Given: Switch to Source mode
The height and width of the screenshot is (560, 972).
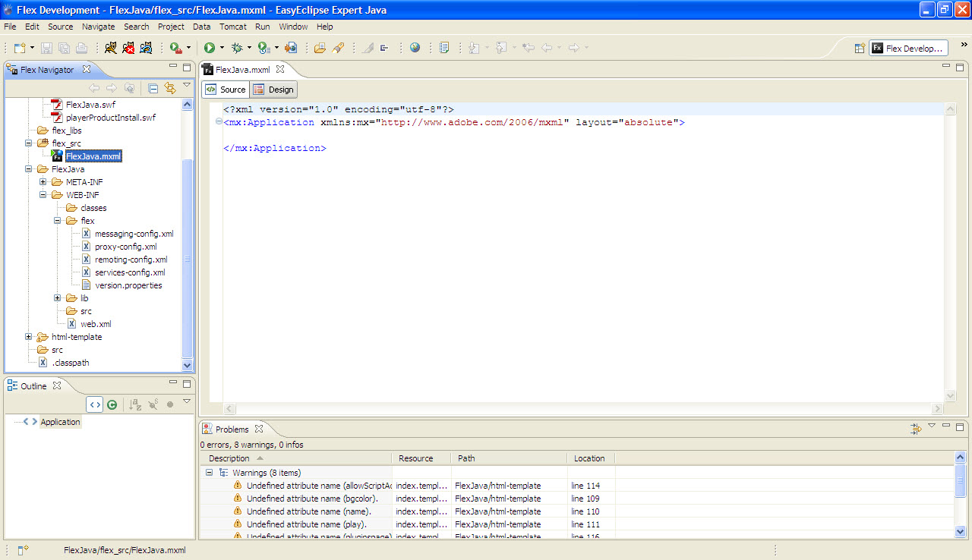Looking at the screenshot, I should [226, 90].
